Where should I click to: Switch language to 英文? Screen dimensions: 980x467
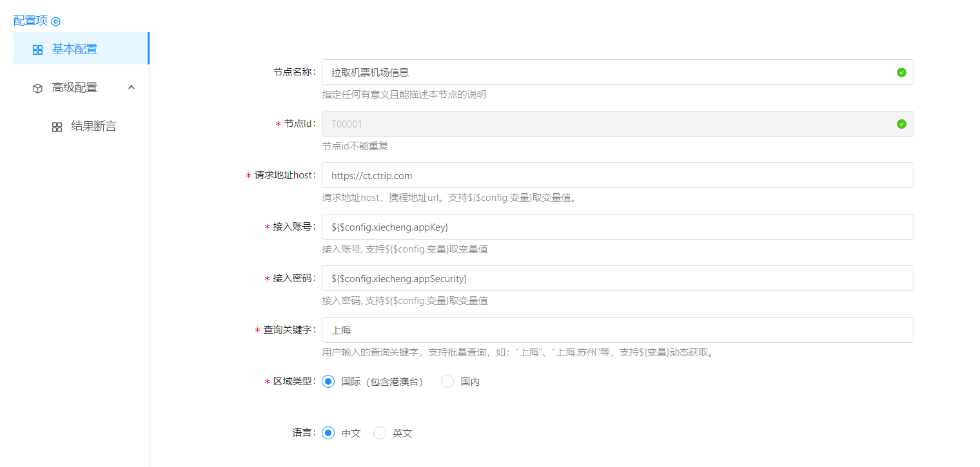380,433
